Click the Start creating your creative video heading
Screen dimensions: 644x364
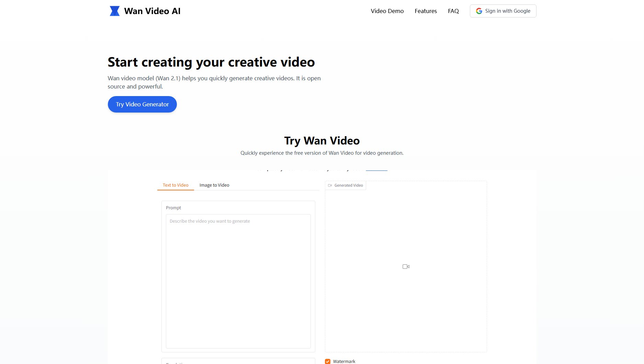click(211, 62)
